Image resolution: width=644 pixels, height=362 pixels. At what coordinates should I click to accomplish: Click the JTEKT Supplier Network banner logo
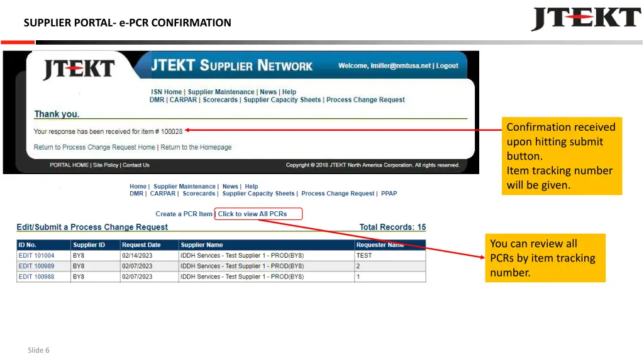[79, 69]
